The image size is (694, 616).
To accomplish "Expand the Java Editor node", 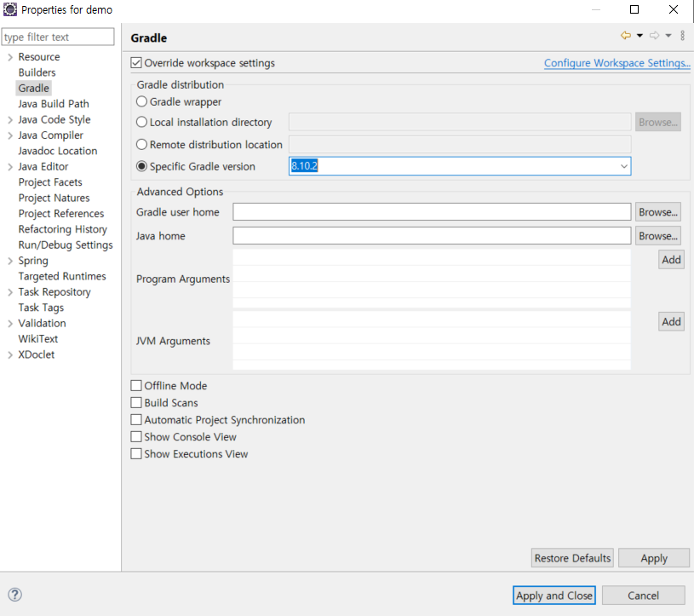I will point(10,167).
